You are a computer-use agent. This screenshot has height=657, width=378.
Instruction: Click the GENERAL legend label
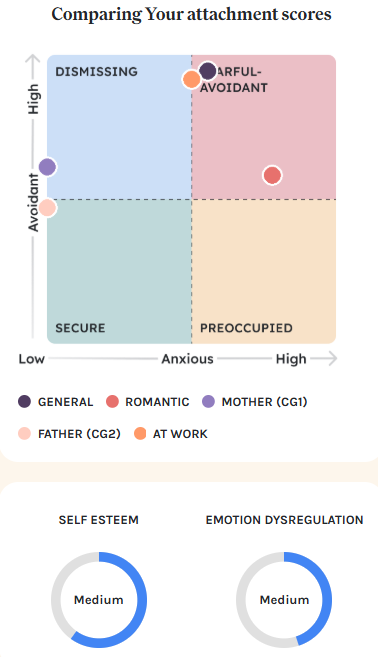pyautogui.click(x=65, y=402)
